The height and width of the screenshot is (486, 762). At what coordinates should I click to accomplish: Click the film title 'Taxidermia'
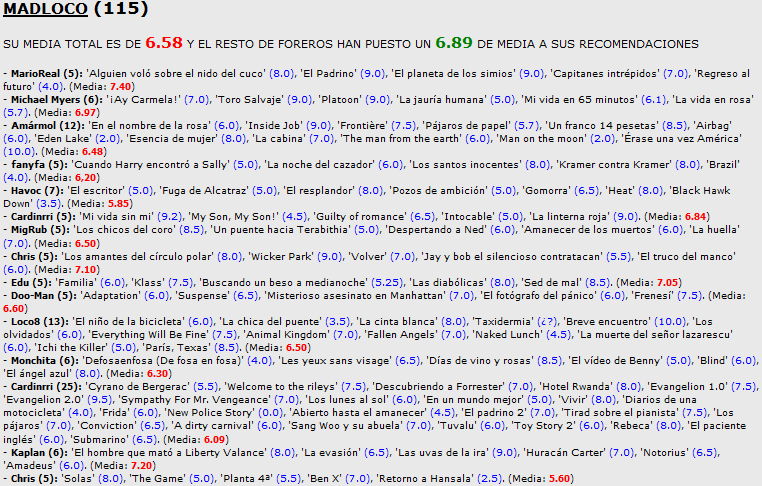coord(502,321)
